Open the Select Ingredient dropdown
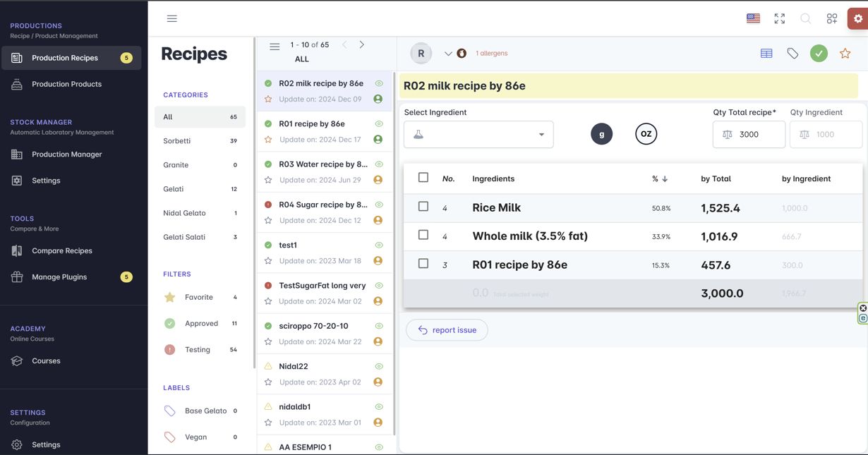 click(x=478, y=134)
